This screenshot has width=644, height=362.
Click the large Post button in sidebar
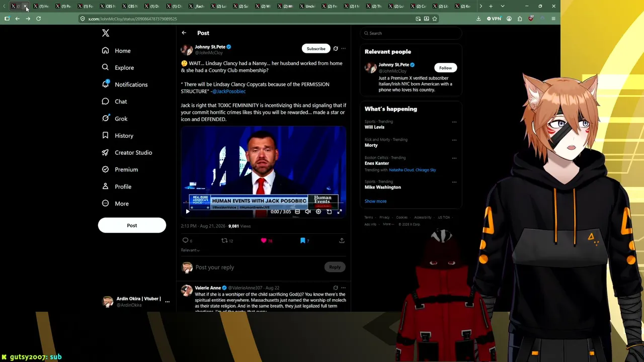point(132,225)
